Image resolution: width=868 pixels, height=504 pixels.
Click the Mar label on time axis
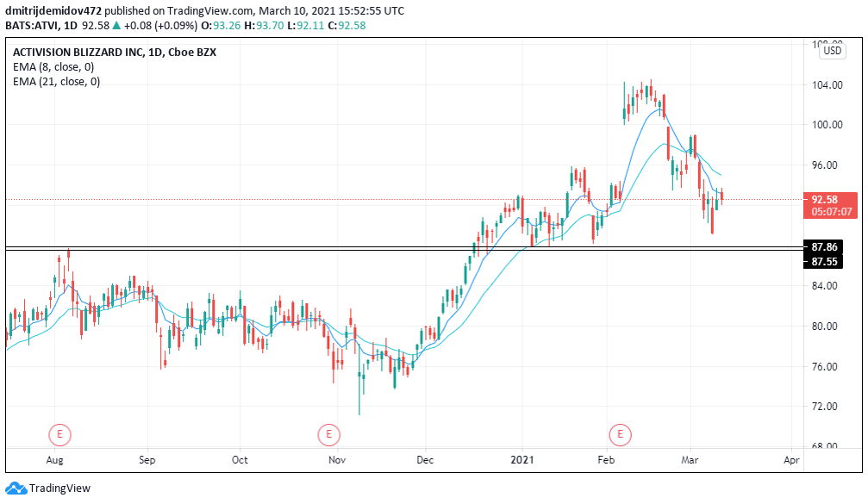[x=690, y=460]
